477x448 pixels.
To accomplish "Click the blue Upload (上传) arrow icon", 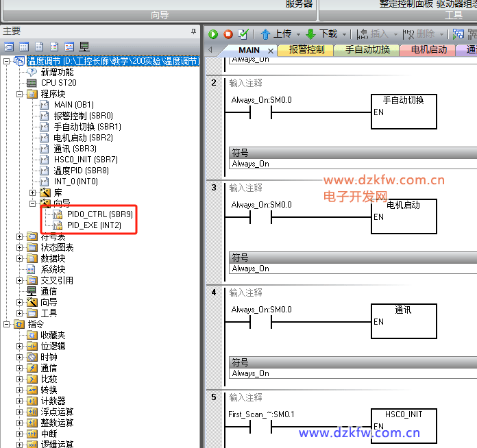I will tap(265, 34).
